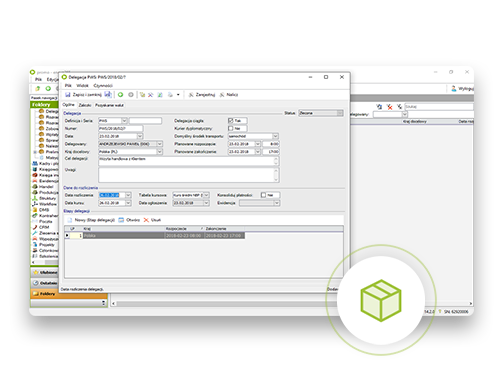Screen dimensions: 500x383
Task: Click the 'Numer' input field
Action: tap(121, 128)
